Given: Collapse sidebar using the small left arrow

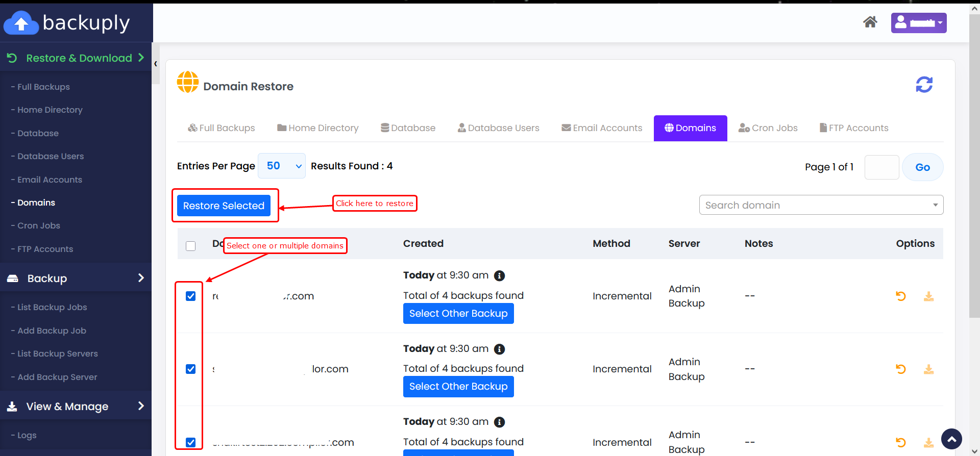Looking at the screenshot, I should pos(156,64).
